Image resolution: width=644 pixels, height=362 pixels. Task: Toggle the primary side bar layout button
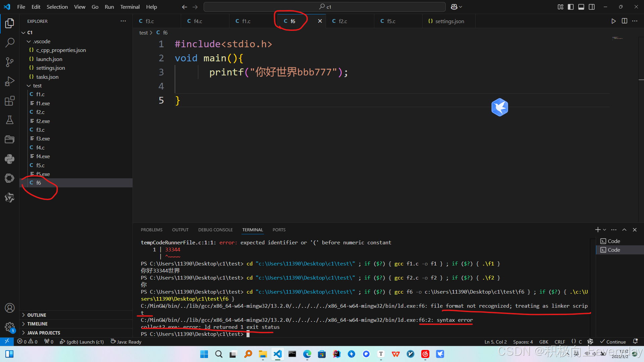(x=571, y=7)
